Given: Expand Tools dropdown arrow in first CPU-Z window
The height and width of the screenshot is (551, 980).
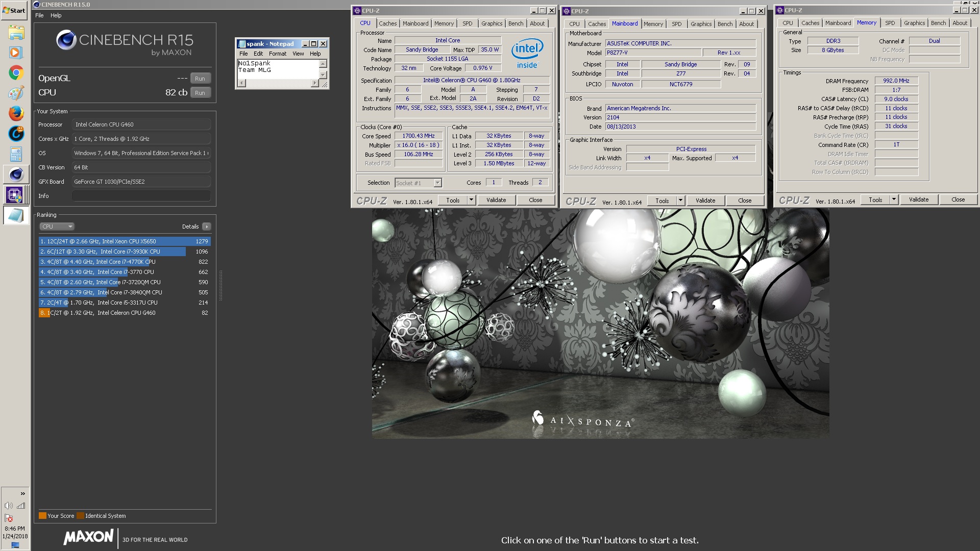Looking at the screenshot, I should (472, 201).
